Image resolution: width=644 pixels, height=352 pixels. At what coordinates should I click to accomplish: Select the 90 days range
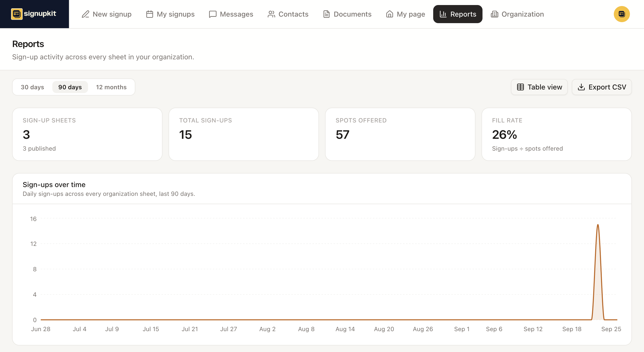tap(70, 87)
